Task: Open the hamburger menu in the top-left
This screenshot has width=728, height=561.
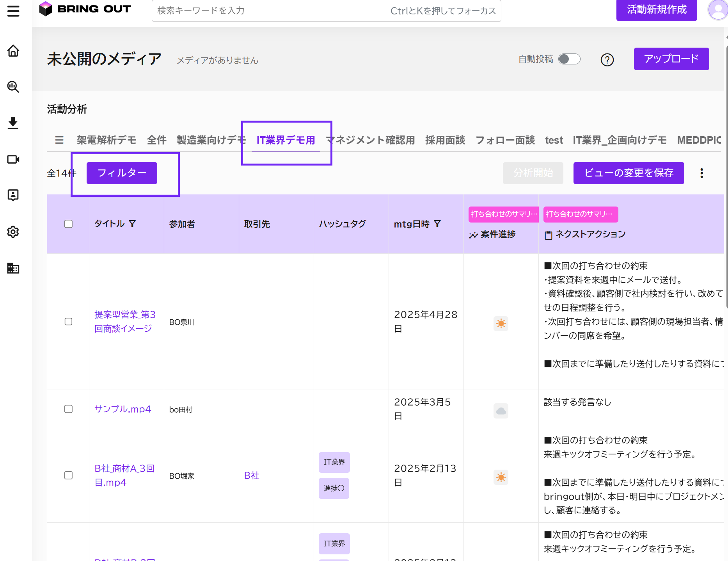Action: point(13,11)
